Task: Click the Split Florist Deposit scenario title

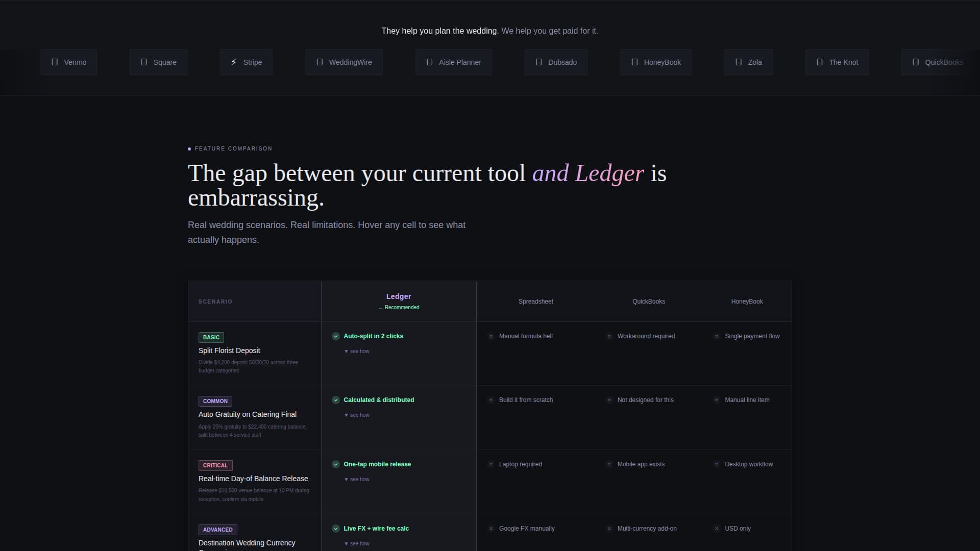Action: click(229, 350)
